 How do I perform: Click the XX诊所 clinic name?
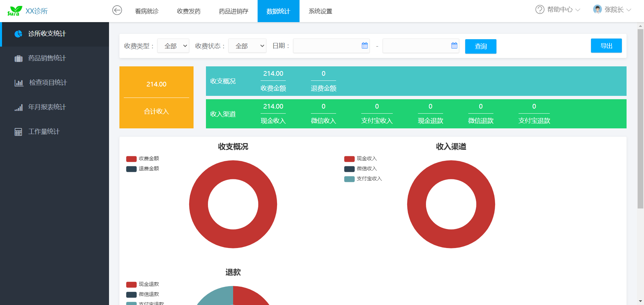37,11
